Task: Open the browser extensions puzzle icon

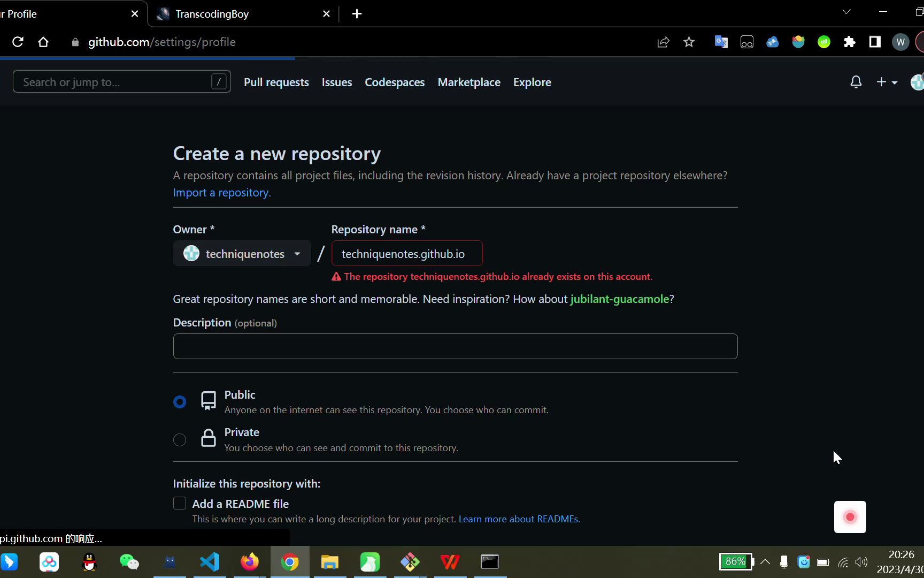Action: pos(849,42)
